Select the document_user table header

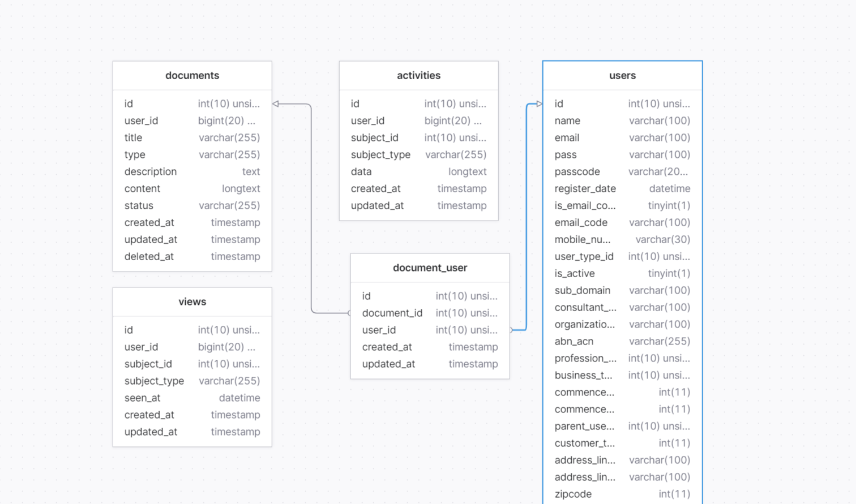click(430, 268)
